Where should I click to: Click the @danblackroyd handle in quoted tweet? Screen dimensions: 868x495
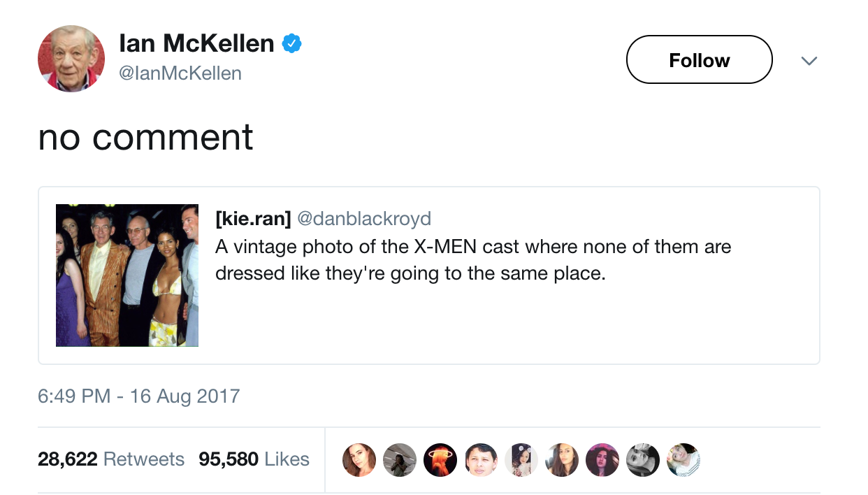pyautogui.click(x=364, y=219)
